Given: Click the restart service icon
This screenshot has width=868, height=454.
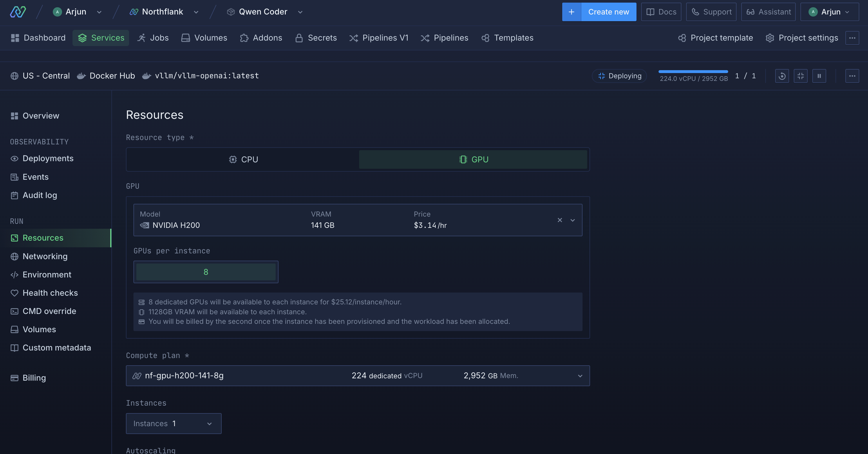Looking at the screenshot, I should pos(782,76).
